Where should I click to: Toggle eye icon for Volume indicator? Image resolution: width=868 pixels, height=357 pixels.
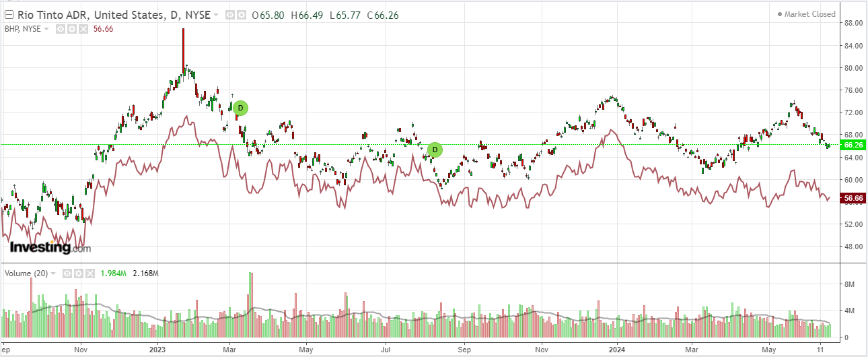point(67,273)
